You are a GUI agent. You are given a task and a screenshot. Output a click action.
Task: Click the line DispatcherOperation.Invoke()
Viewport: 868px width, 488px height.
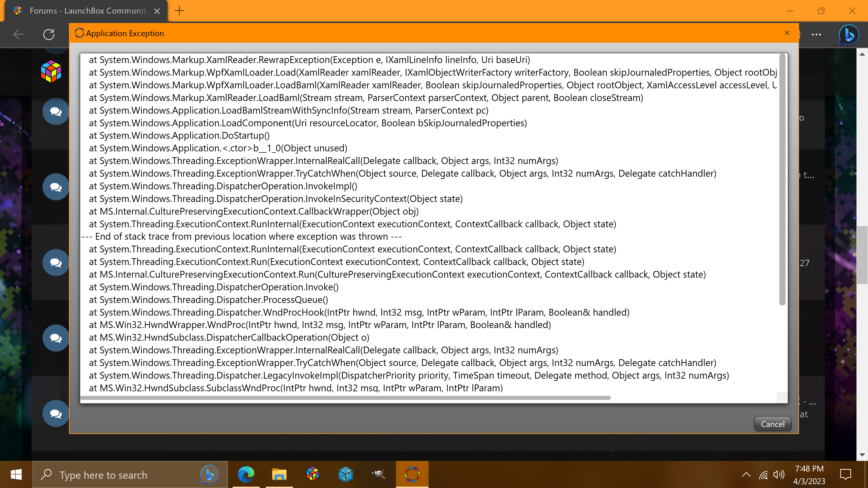point(214,287)
